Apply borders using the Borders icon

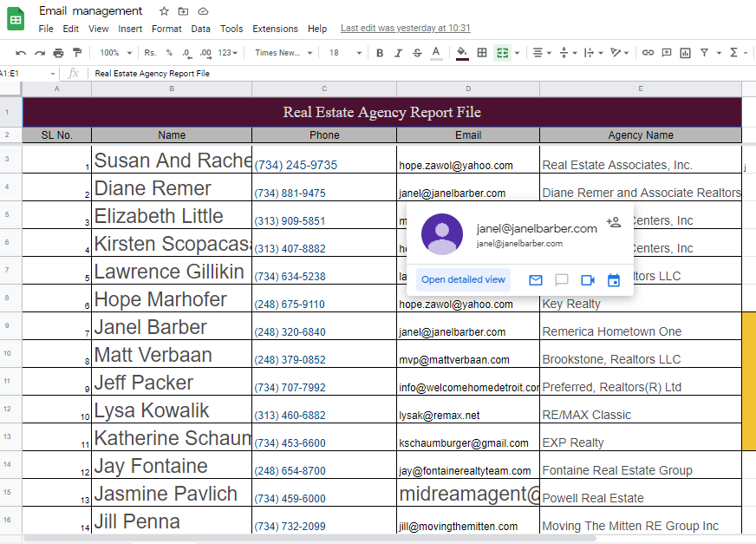point(481,54)
